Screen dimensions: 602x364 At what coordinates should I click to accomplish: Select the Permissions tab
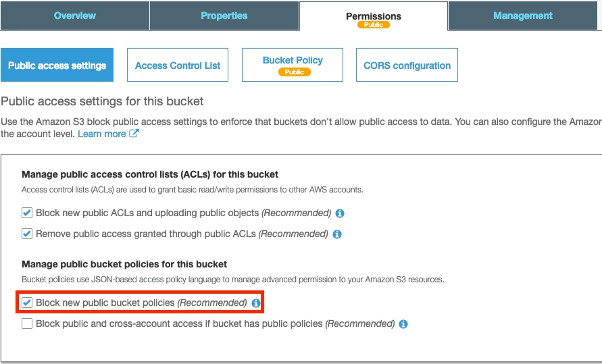(x=373, y=16)
